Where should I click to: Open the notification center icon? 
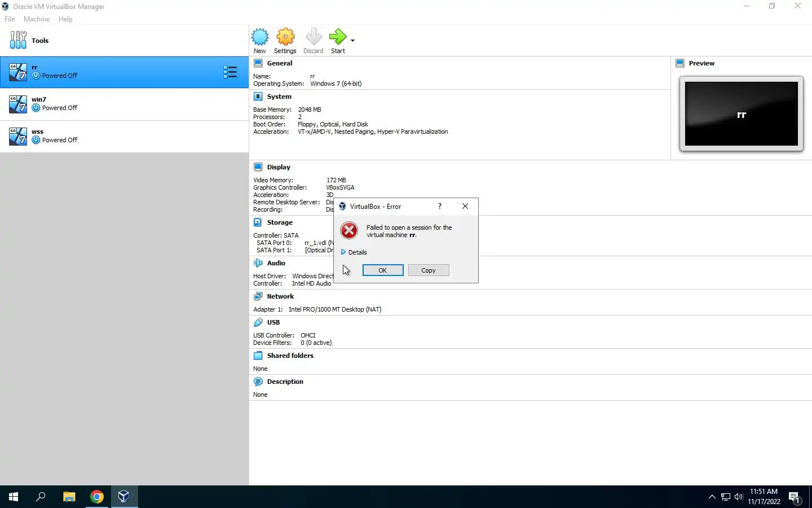[795, 497]
